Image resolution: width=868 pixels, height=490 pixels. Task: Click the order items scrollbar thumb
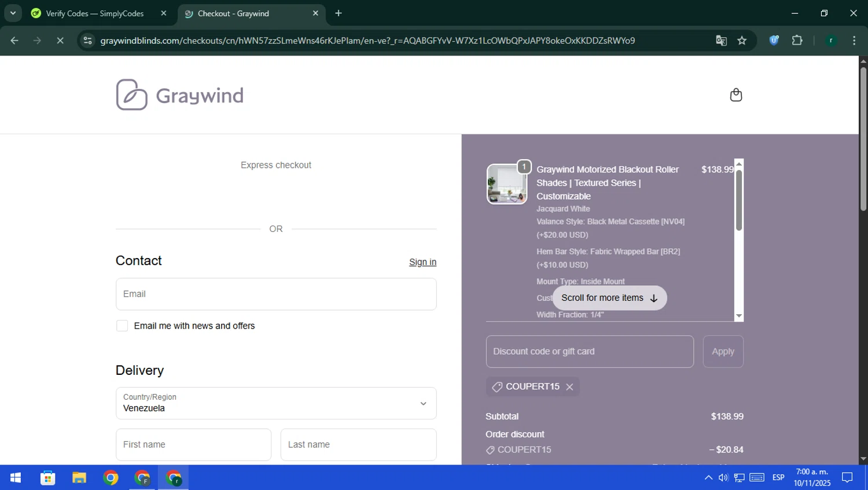[738, 200]
